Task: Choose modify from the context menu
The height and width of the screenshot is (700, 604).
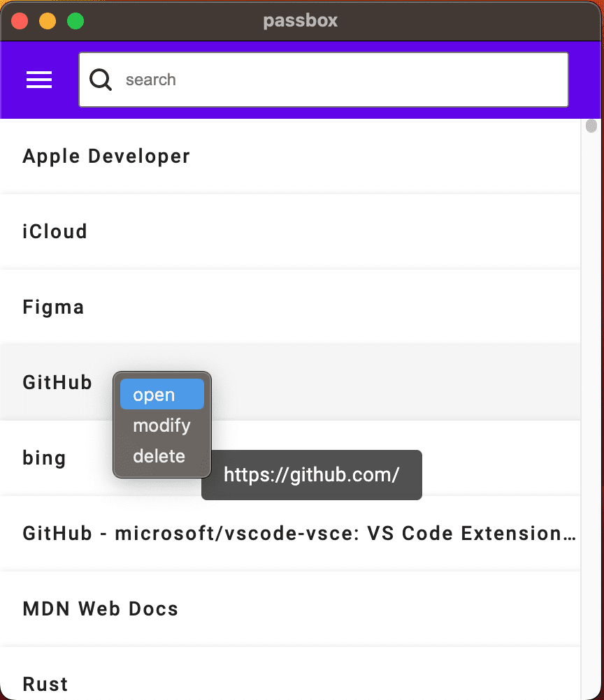Action: pos(162,425)
